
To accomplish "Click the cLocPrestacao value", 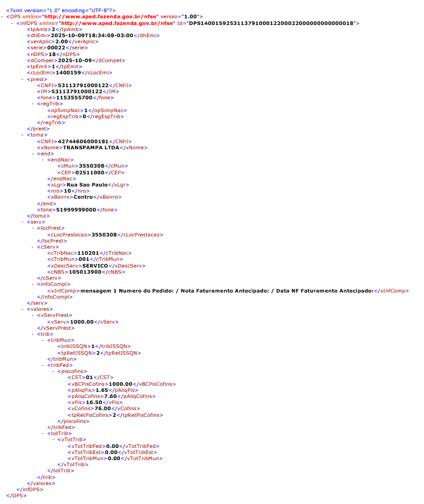I will (x=104, y=235).
